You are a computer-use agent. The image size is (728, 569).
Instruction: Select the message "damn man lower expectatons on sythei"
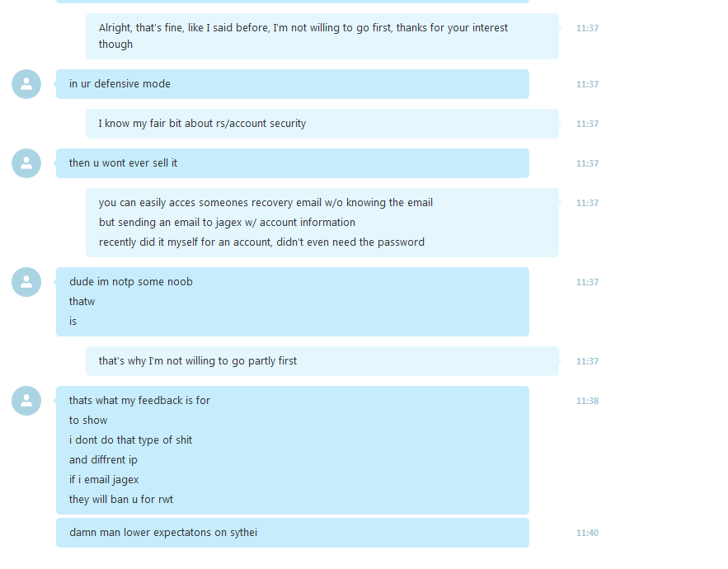click(x=293, y=533)
